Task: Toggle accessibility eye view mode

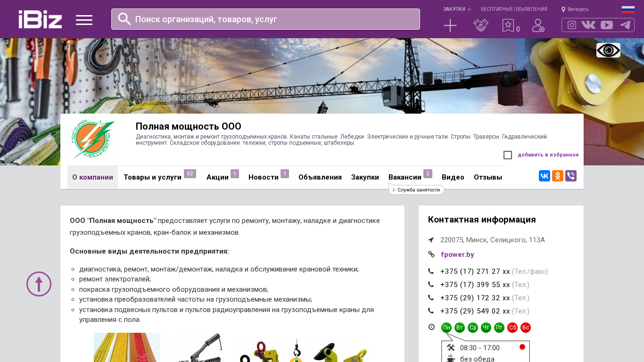Action: point(608,50)
